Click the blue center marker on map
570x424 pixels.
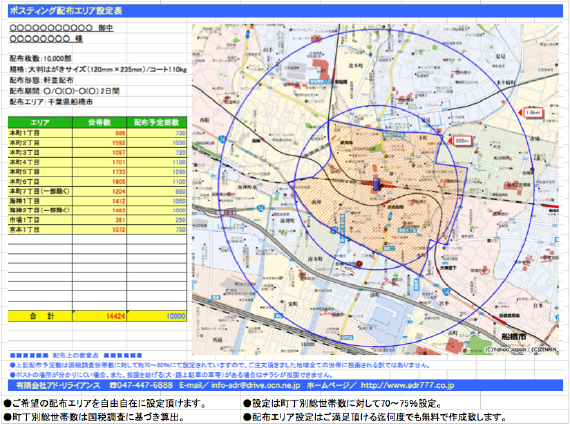[x=376, y=184]
